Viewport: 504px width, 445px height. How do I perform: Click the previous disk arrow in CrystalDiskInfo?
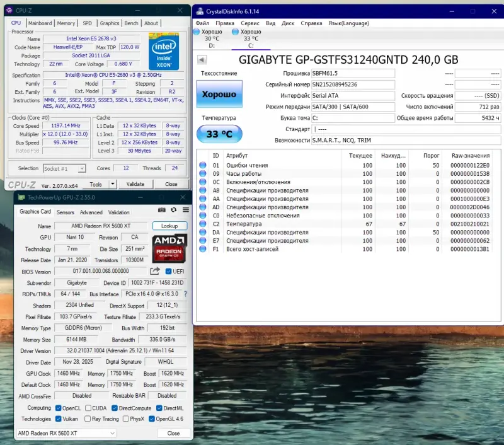201,59
